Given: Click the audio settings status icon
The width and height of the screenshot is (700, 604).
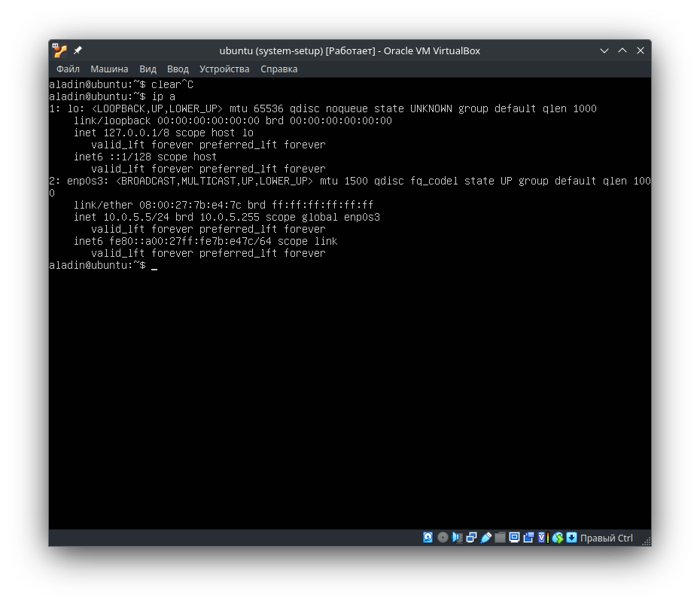Looking at the screenshot, I should pos(457,538).
